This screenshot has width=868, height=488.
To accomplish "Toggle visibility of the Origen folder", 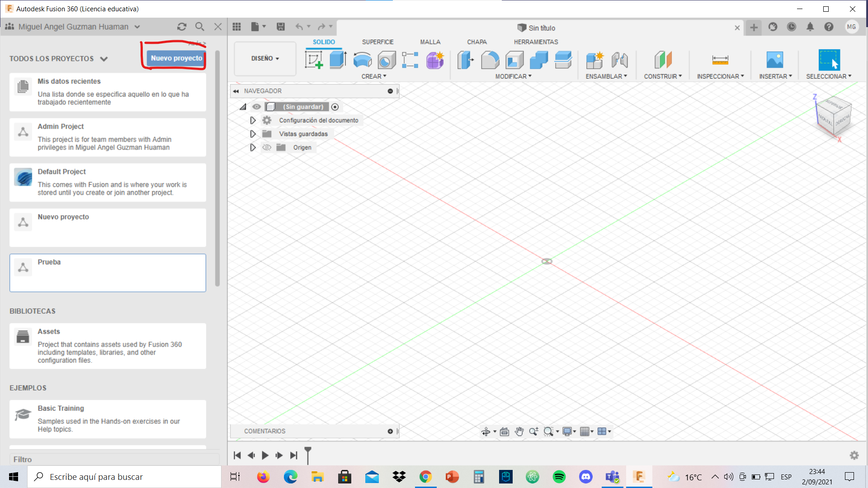I will [x=267, y=147].
